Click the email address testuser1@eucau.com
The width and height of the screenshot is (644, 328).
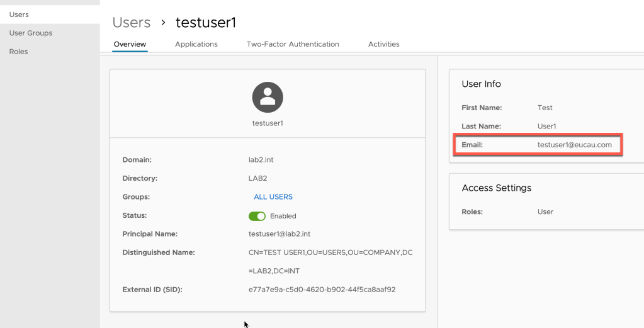coord(574,145)
